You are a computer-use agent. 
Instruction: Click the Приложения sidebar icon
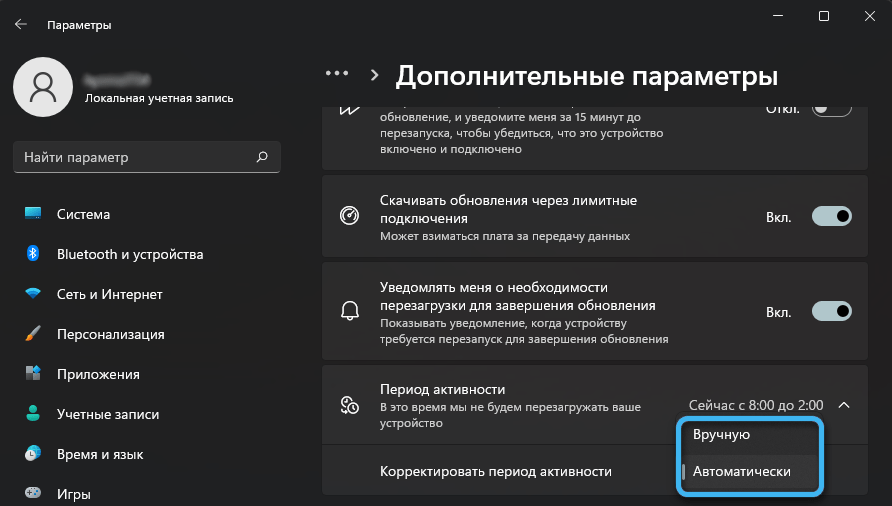point(33,374)
